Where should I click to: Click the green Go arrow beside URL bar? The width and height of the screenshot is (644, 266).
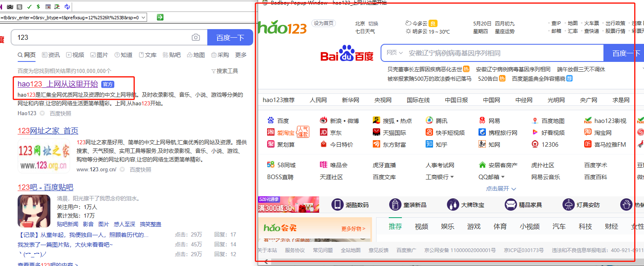160,17
